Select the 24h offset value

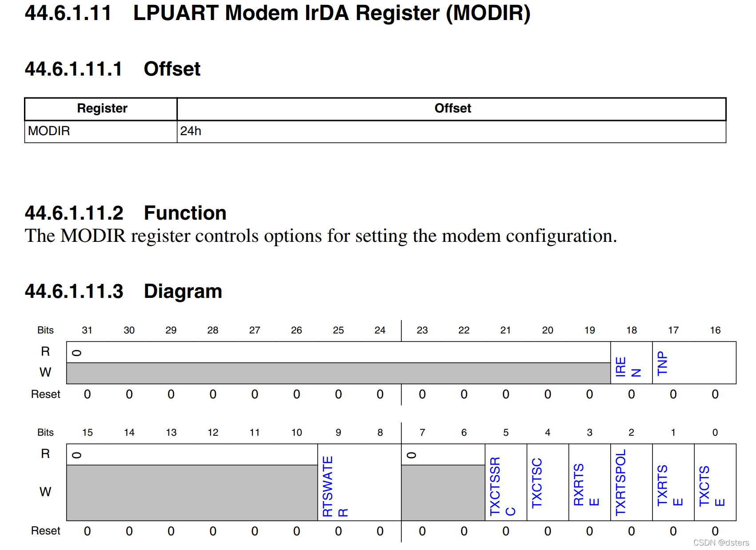tap(191, 131)
